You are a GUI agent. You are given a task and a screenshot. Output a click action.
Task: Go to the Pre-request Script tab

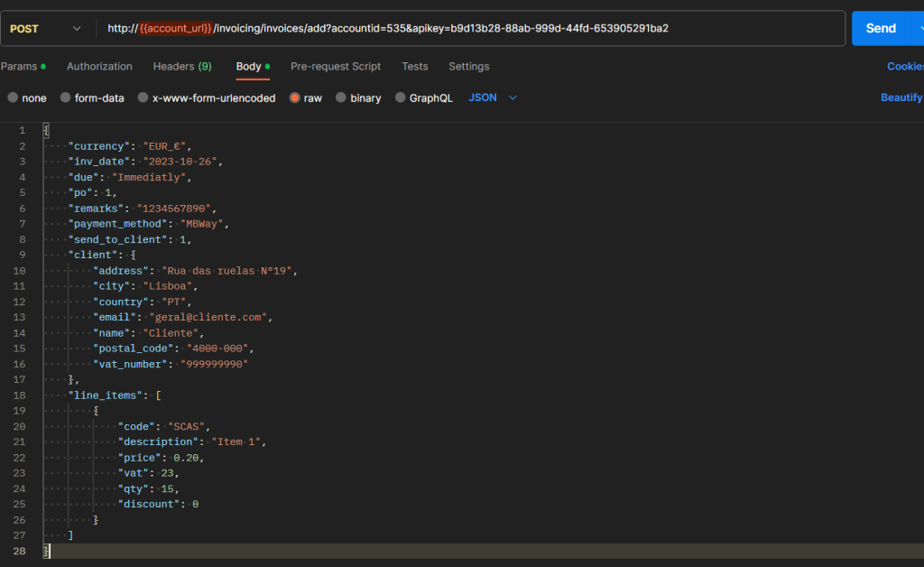[x=336, y=67]
